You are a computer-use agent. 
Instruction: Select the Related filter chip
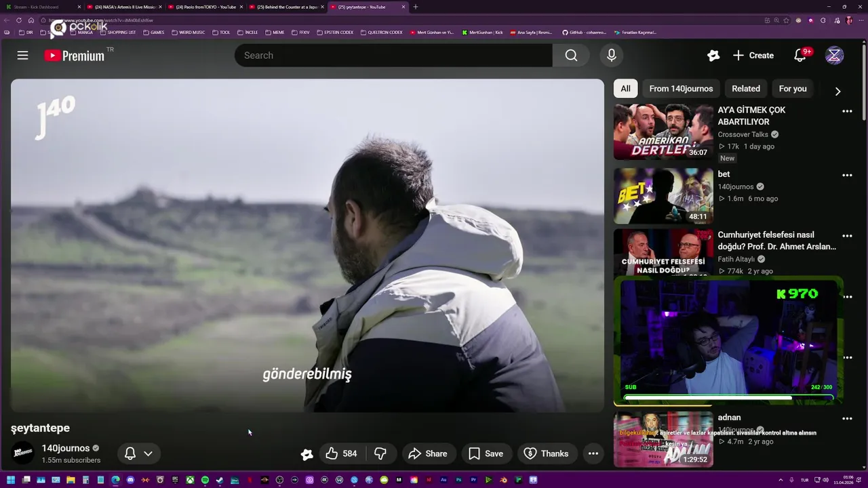pyautogui.click(x=746, y=89)
